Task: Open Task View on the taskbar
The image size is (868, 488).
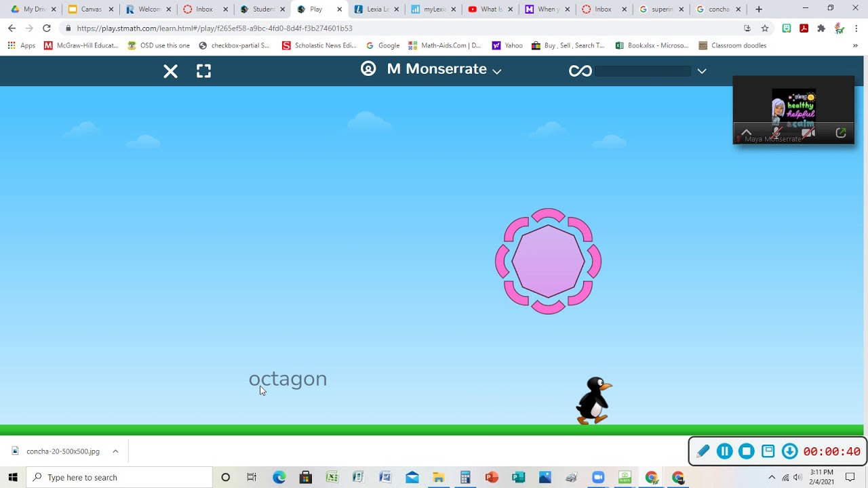Action: click(252, 477)
